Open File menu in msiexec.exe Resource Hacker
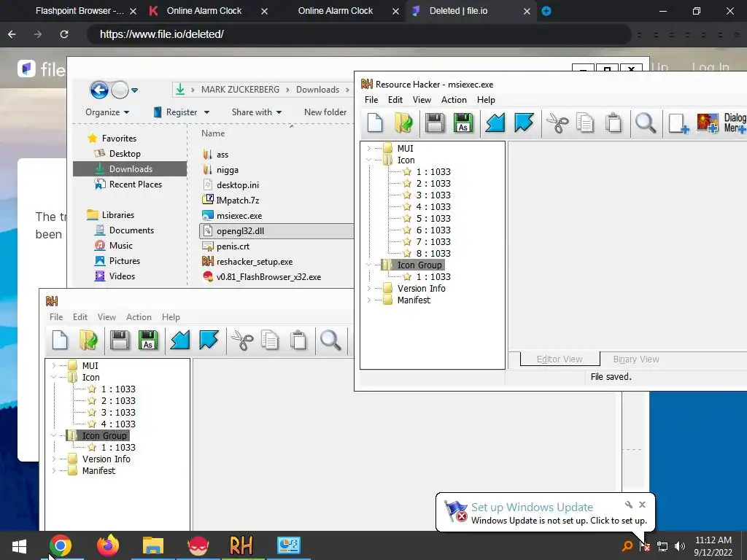This screenshot has width=747, height=560. point(371,99)
